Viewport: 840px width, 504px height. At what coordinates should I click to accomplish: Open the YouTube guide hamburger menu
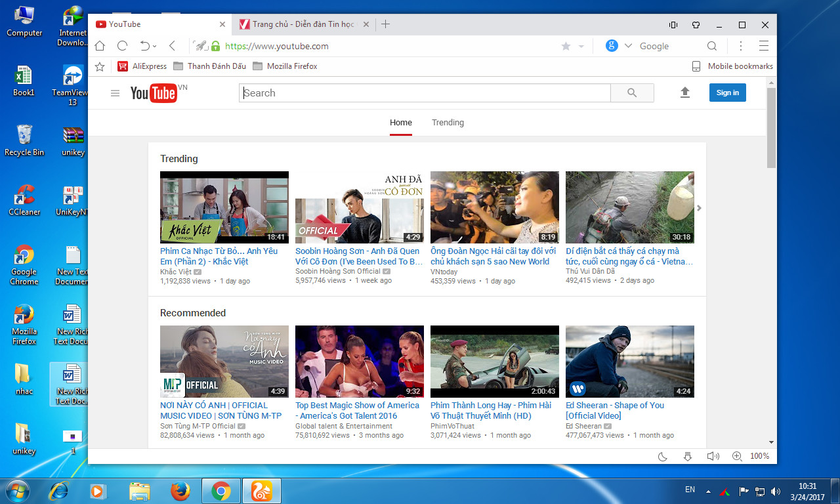[x=115, y=93]
